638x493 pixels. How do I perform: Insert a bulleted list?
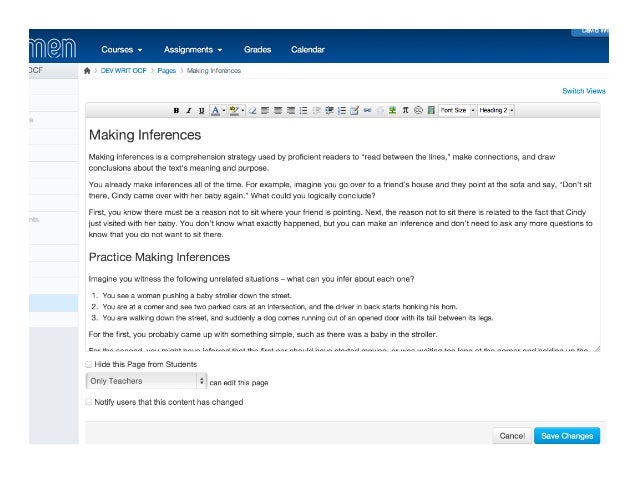click(x=304, y=110)
